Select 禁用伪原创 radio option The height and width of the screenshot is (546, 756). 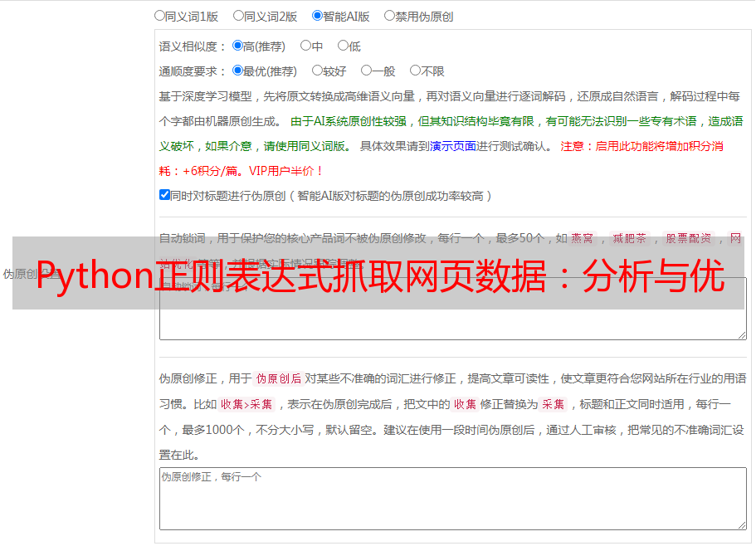tap(389, 16)
